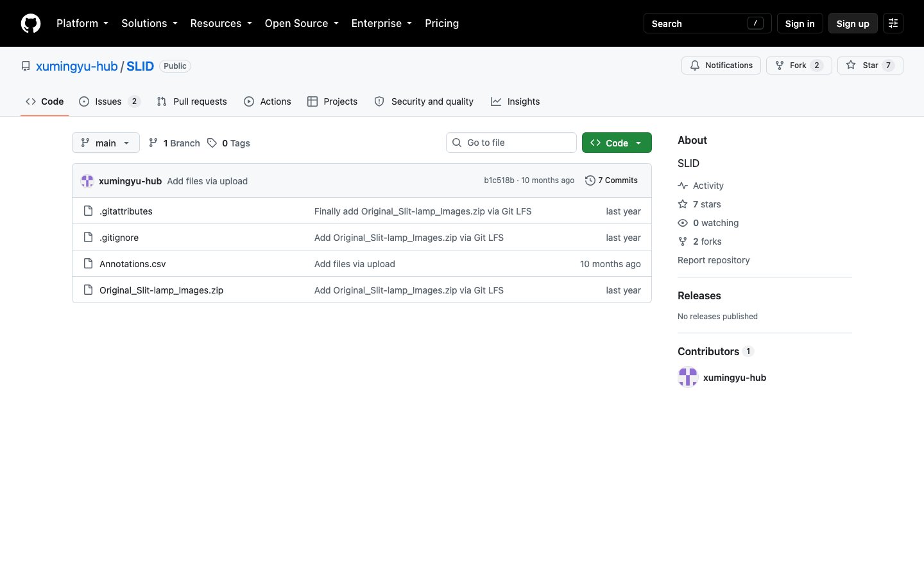
Task: Click the Search field in the header
Action: (707, 23)
